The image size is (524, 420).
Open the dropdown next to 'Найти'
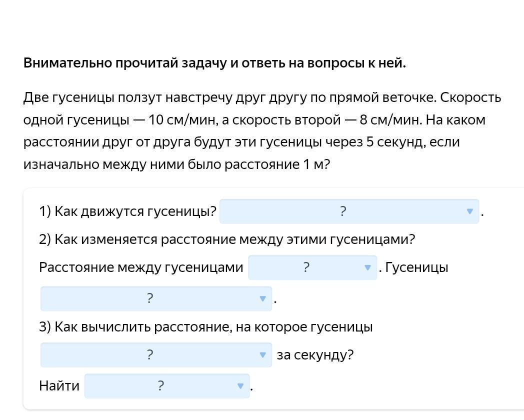point(167,386)
